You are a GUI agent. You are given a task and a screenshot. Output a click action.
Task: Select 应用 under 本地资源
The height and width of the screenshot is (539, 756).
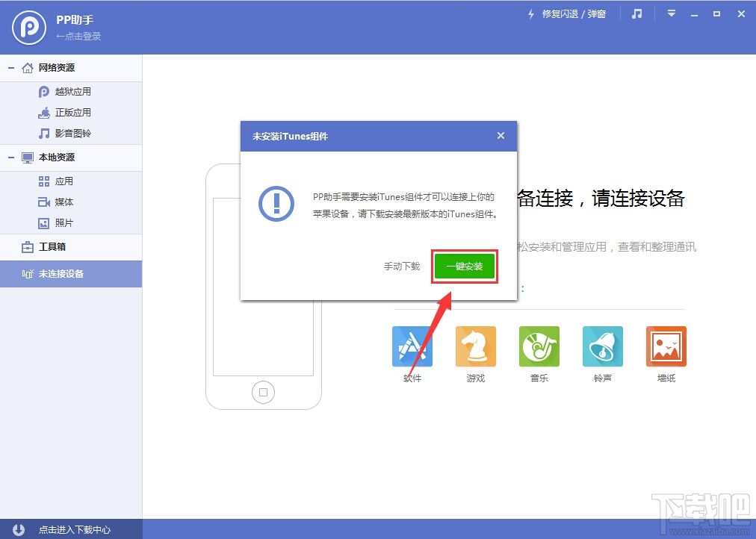coord(63,181)
